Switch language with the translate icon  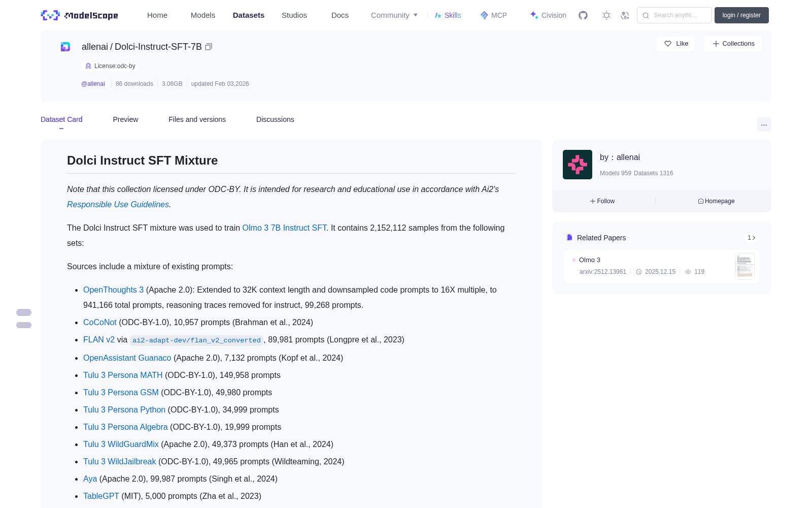[625, 15]
